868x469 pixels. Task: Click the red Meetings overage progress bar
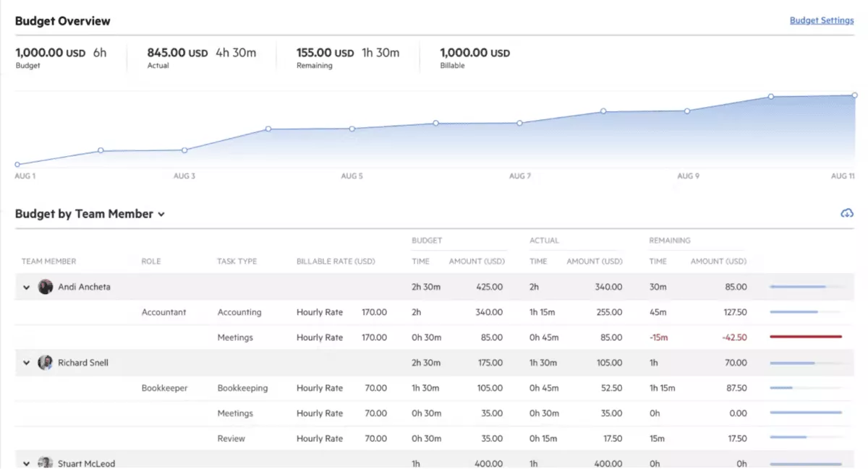pos(804,337)
